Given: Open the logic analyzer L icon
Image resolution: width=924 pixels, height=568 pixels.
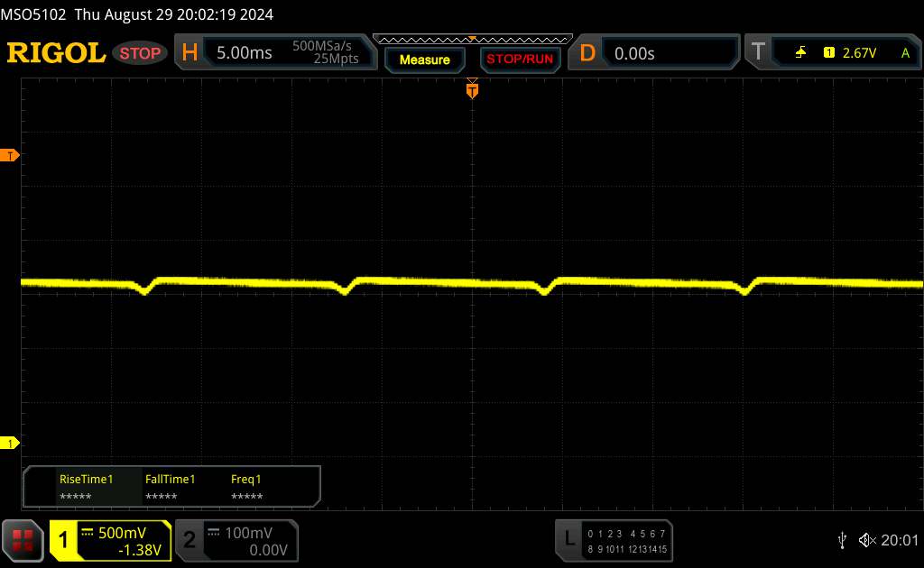Looking at the screenshot, I should [568, 538].
